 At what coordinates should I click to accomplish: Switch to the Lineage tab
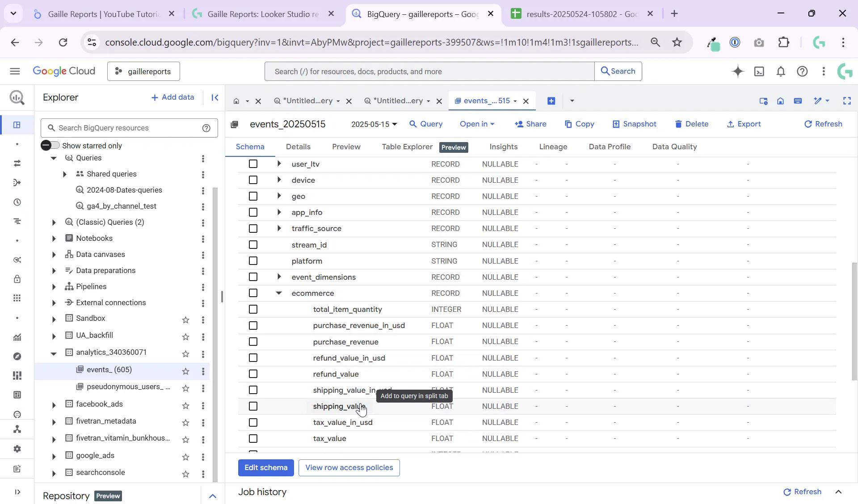(x=553, y=147)
